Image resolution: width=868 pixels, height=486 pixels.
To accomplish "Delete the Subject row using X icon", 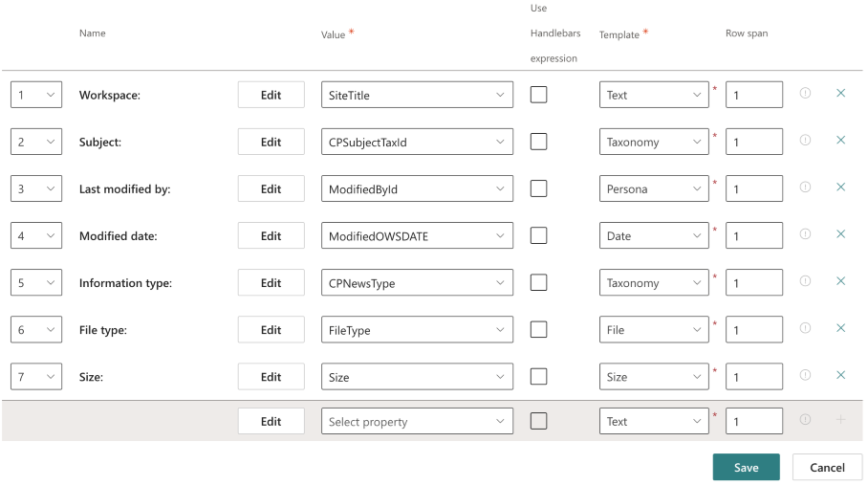I will [x=840, y=141].
